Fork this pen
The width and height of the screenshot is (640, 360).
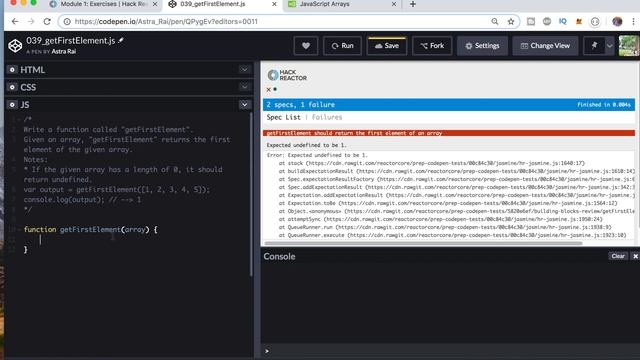coord(432,46)
